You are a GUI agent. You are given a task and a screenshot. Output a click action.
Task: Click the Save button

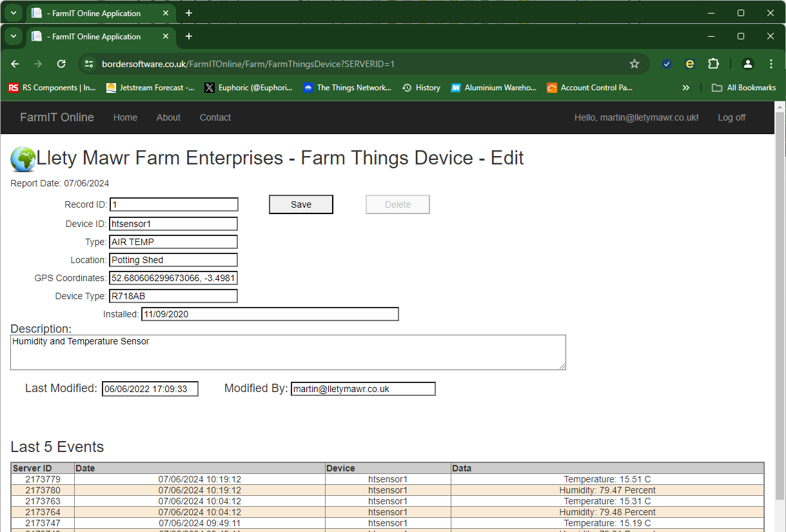point(301,204)
